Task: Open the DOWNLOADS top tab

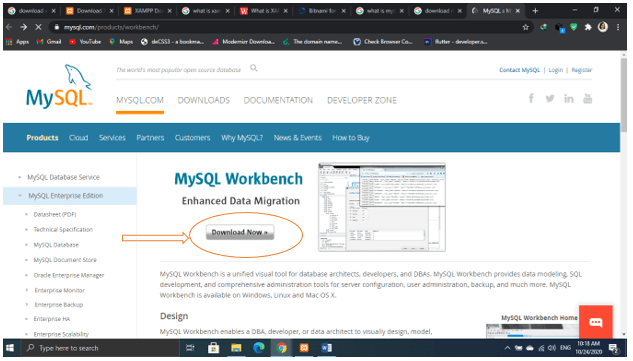Action: [204, 101]
